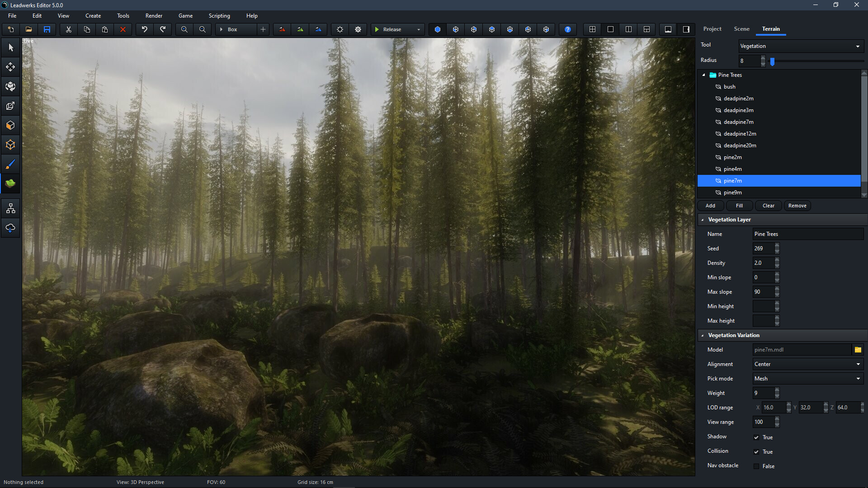Collapse the Pine Trees tree folder
868x488 pixels.
click(703, 75)
